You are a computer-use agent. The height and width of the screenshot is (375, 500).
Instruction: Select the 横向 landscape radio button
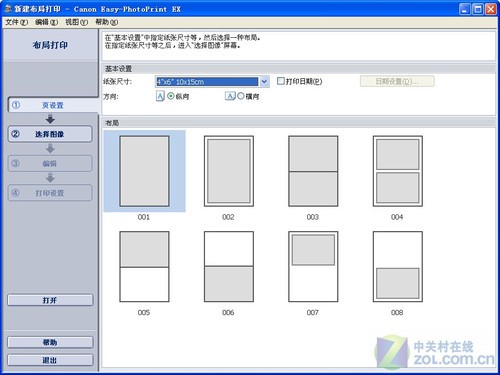coord(241,96)
